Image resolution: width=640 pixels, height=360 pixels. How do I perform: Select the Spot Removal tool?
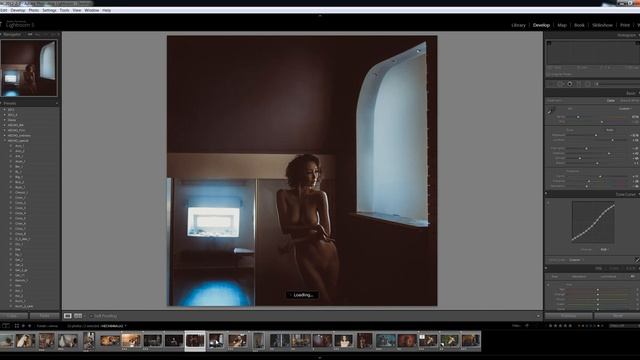tap(560, 84)
